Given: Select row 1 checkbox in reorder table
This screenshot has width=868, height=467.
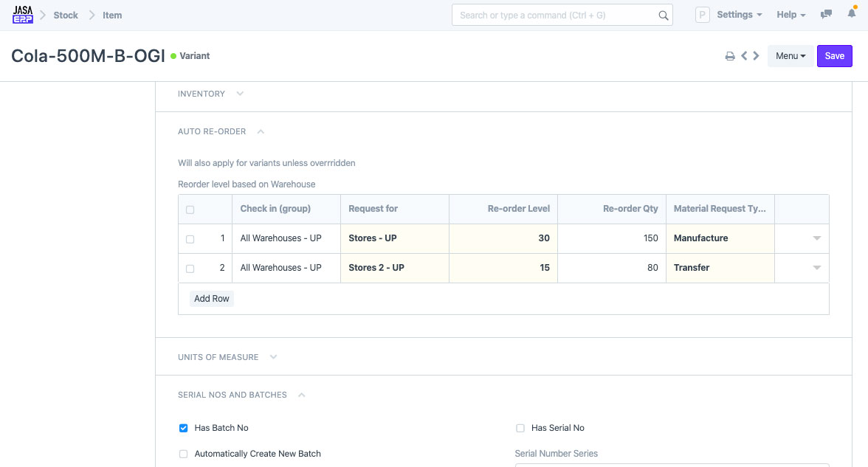Looking at the screenshot, I should [x=190, y=239].
